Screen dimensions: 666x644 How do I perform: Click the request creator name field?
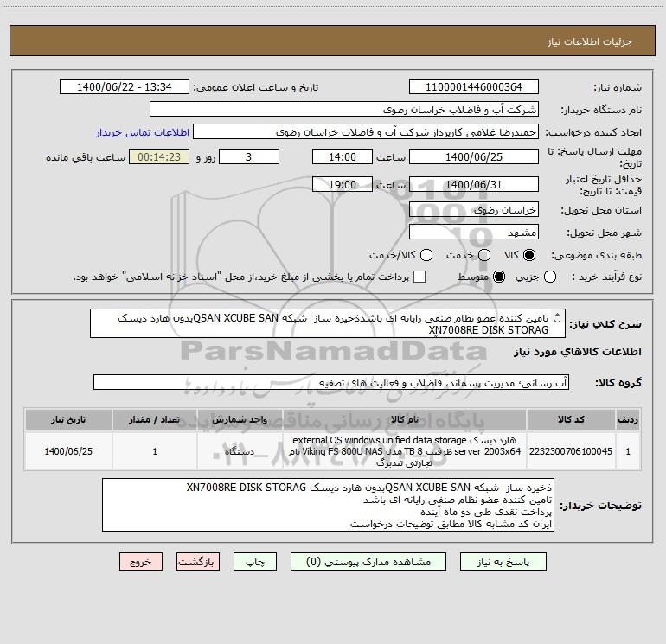(366, 131)
